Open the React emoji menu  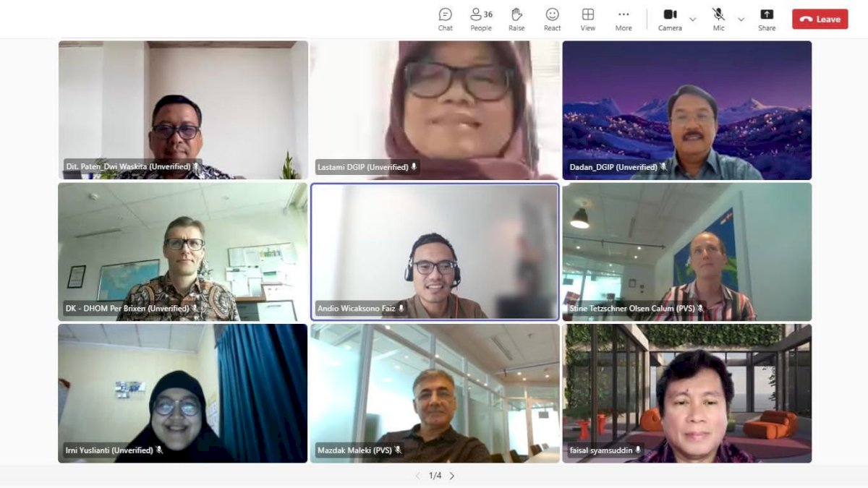552,19
